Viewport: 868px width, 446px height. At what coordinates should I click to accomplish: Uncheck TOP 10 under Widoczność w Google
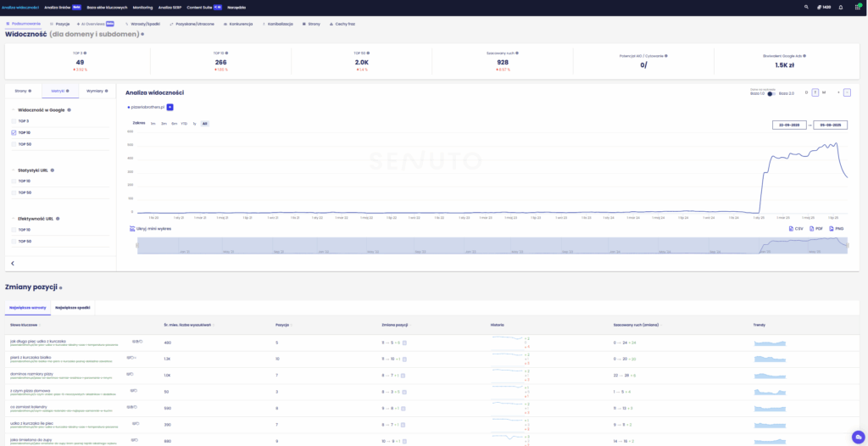[14, 133]
